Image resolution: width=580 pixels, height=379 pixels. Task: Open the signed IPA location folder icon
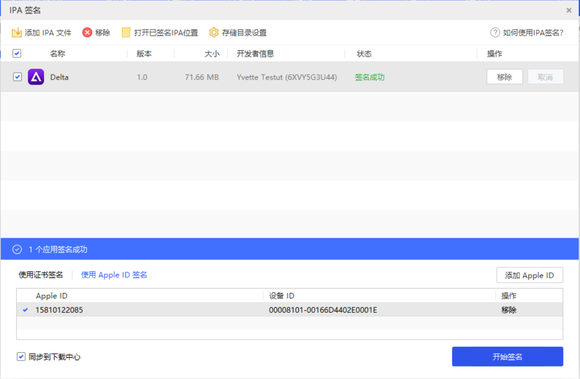126,33
